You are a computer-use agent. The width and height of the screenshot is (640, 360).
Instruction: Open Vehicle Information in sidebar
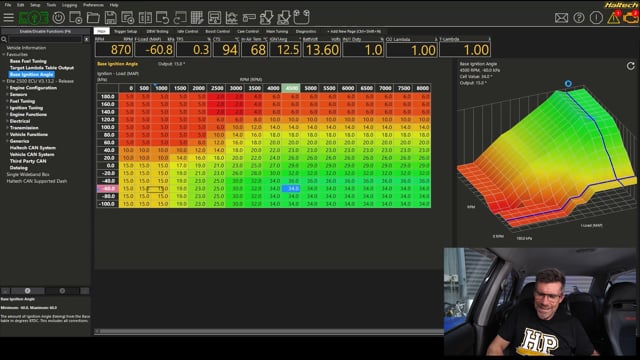26,48
